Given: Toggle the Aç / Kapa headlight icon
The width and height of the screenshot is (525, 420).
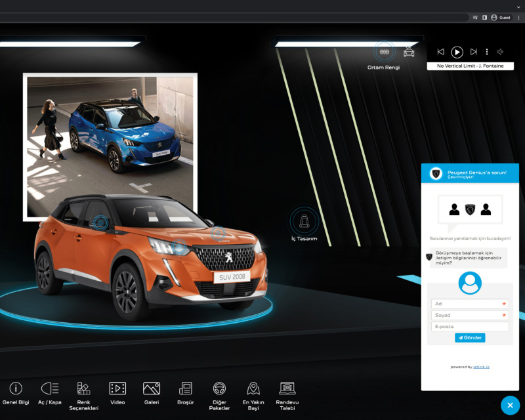Looking at the screenshot, I should [50, 388].
